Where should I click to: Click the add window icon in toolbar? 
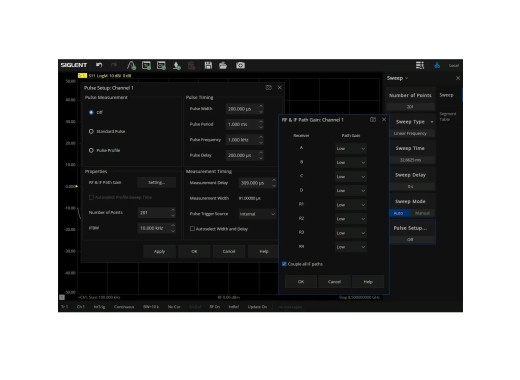pos(146,65)
